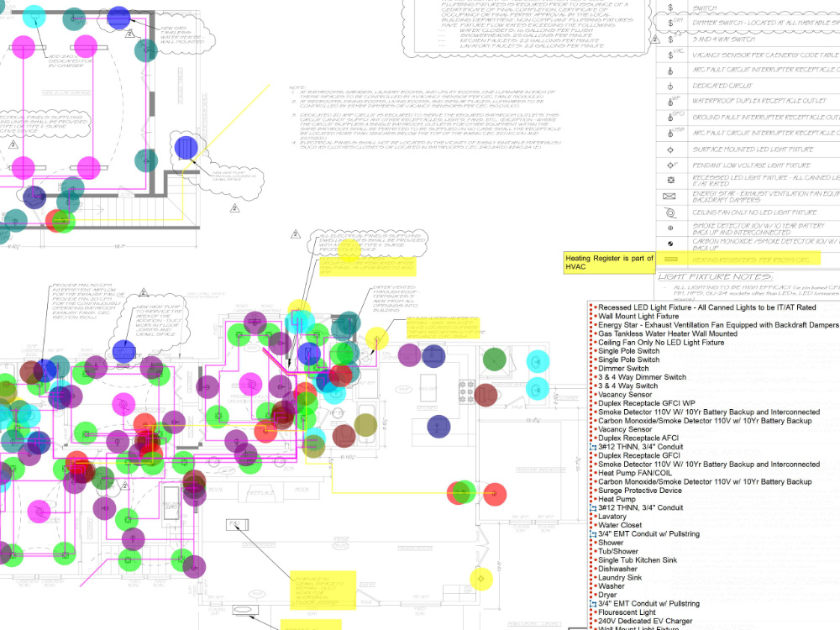Select 'LIGHT FIXTURE NOTES' heading
840x630 pixels.
click(715, 277)
